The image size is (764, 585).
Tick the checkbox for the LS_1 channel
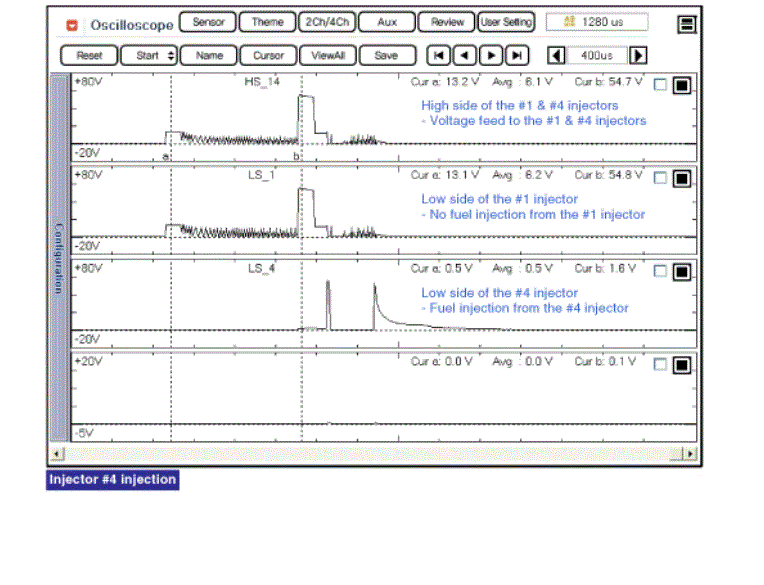coord(660,179)
